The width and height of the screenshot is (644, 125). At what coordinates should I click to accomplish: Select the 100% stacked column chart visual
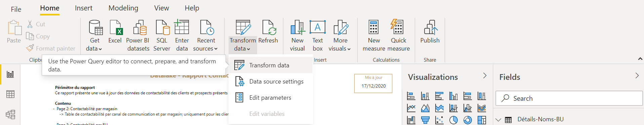482,96
